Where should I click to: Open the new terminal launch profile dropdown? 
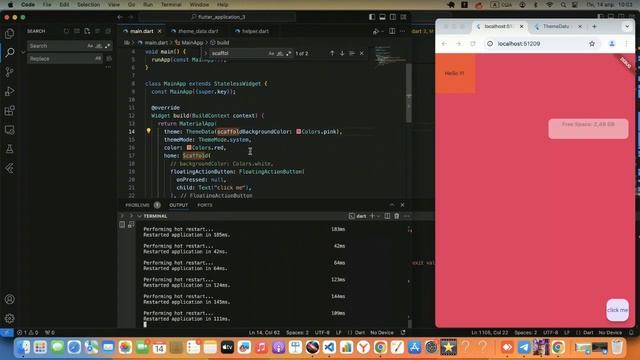point(378,216)
